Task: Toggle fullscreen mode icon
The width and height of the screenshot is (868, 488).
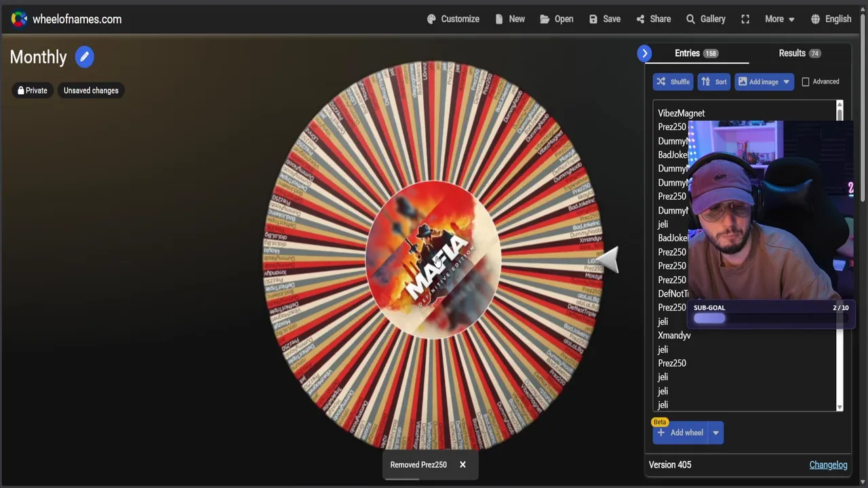Action: click(745, 19)
